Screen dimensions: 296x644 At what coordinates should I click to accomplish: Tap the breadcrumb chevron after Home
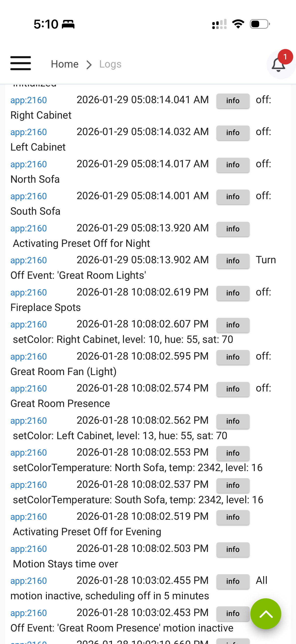89,65
